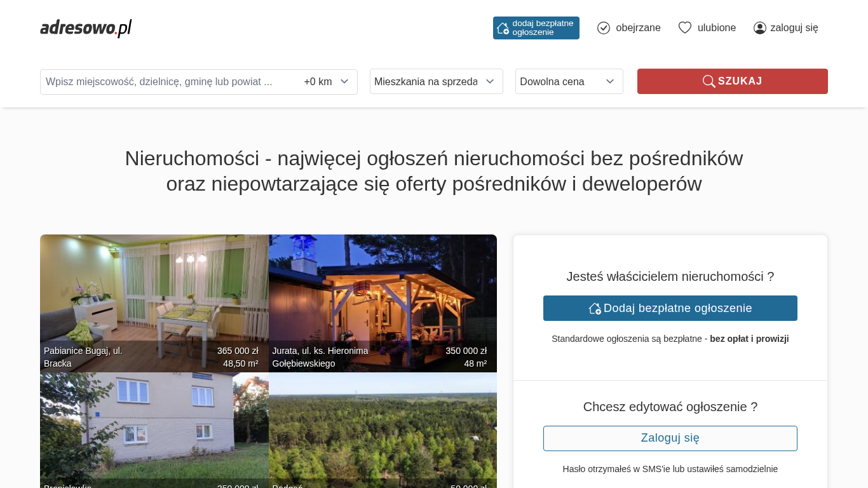Click the user profile icon beside zaloguj się
868x488 pixels.
point(759,28)
